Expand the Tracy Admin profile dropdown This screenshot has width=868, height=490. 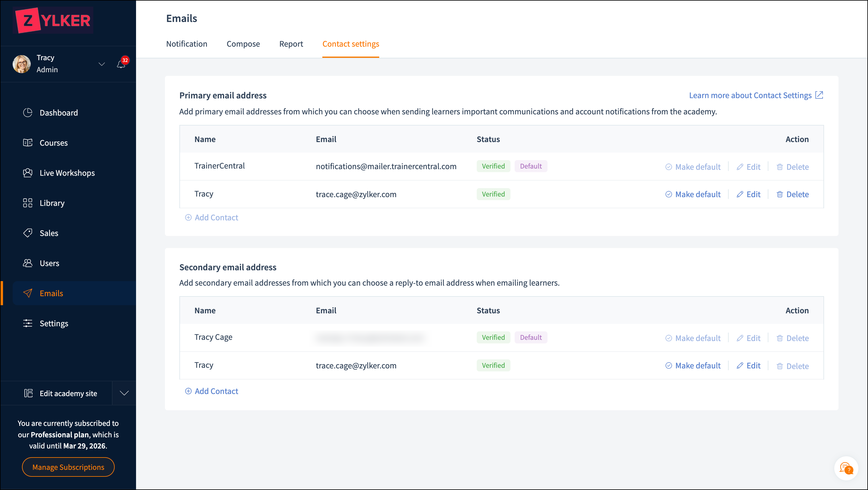(101, 64)
